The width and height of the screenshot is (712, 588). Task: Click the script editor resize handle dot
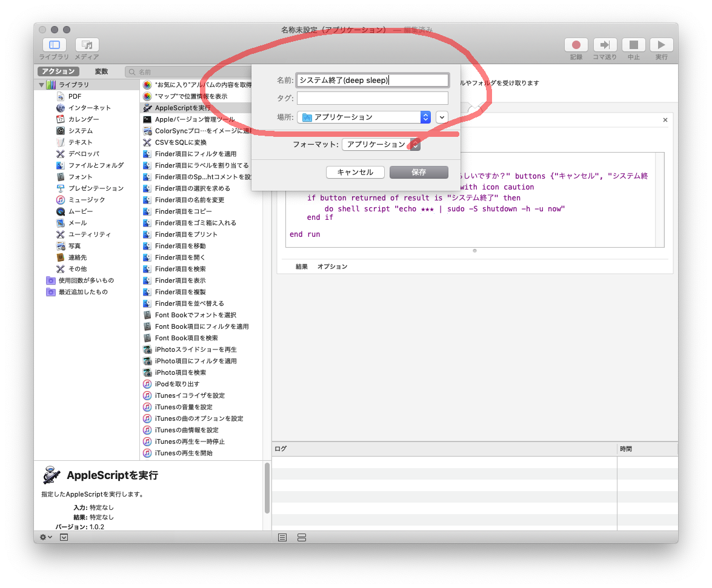click(474, 251)
